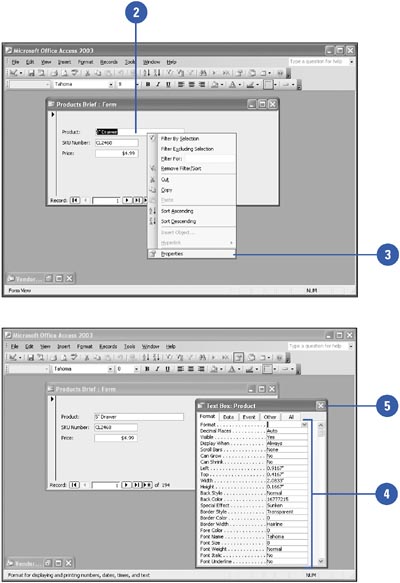This screenshot has height=583, width=400.
Task: Choose Remove Filter/Sort in context menu
Action: point(192,168)
